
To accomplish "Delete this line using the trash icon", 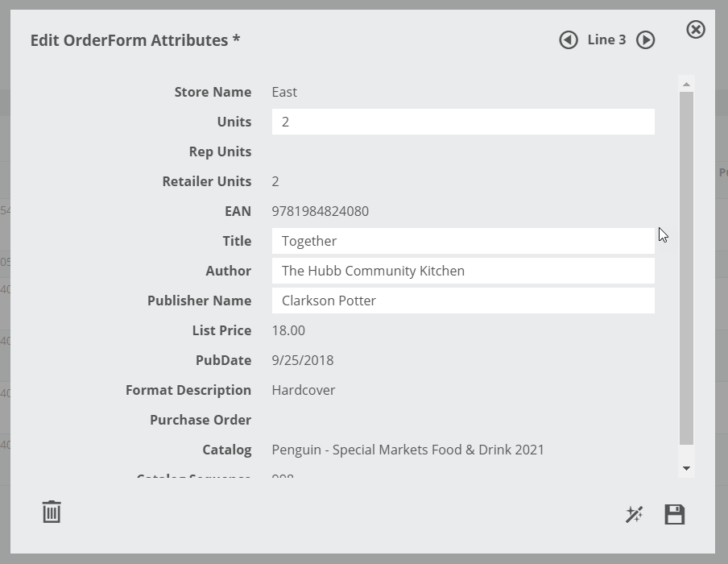I will [x=52, y=512].
